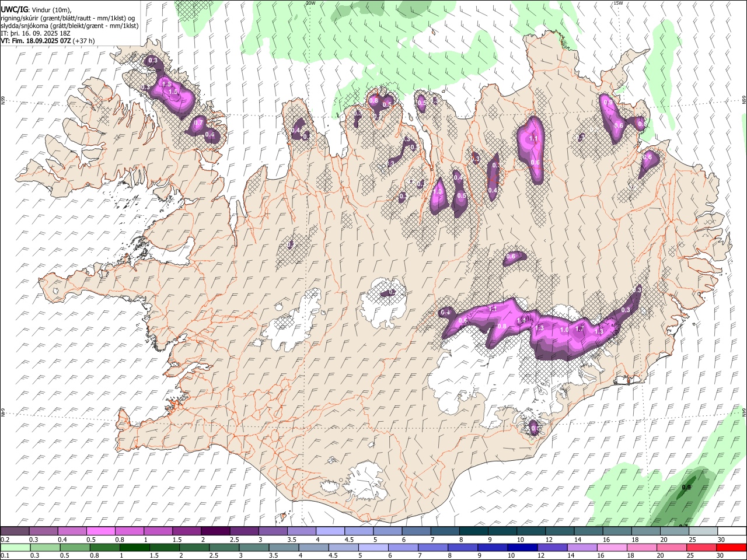This screenshot has height=560, width=747.
Task: Click the lower legend swatch starting at 14
Action: [581, 547]
